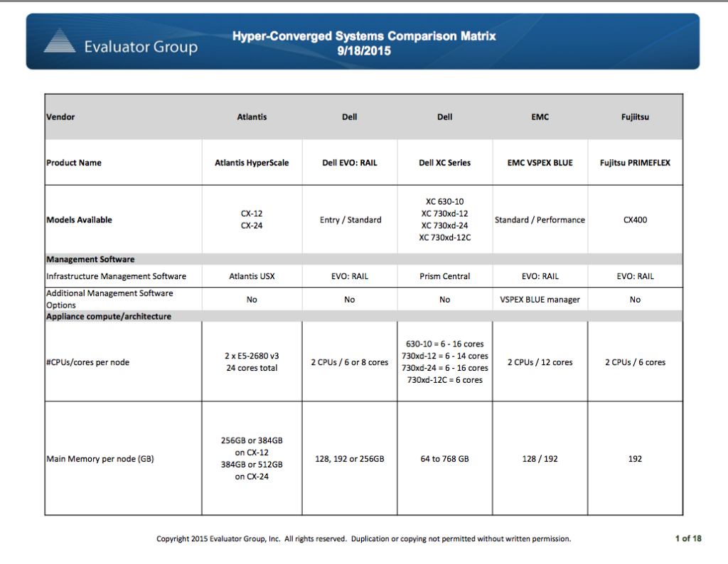The height and width of the screenshot is (564, 728).
Task: Click the 'XC 630-10' model entry
Action: tap(445, 202)
